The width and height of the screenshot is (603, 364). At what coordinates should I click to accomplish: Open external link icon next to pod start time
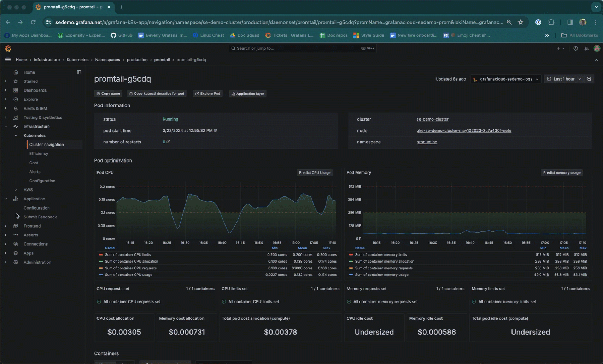216,130
